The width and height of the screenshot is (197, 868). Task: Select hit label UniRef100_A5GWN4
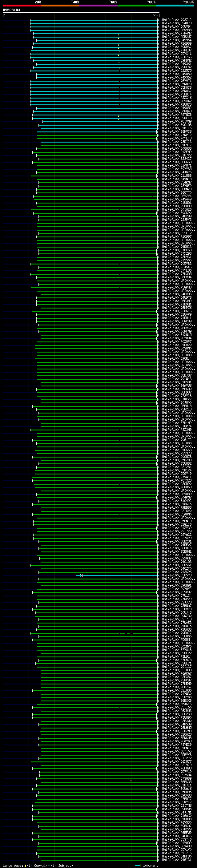click(177, 640)
